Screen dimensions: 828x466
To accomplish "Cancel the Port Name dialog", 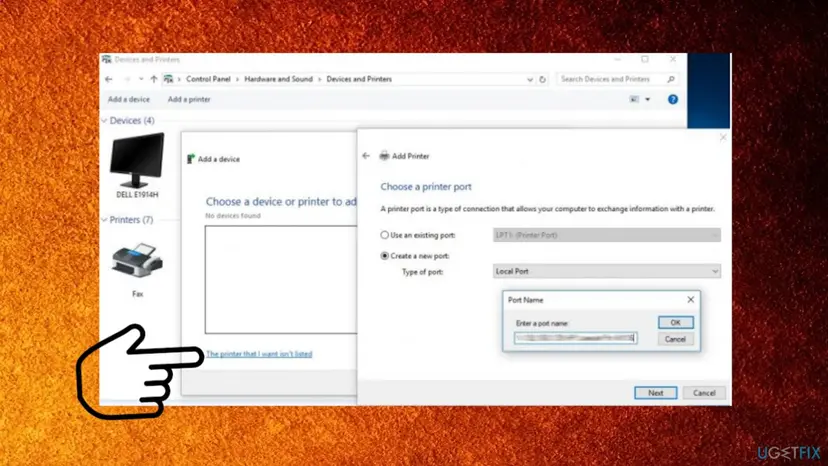I will (675, 339).
